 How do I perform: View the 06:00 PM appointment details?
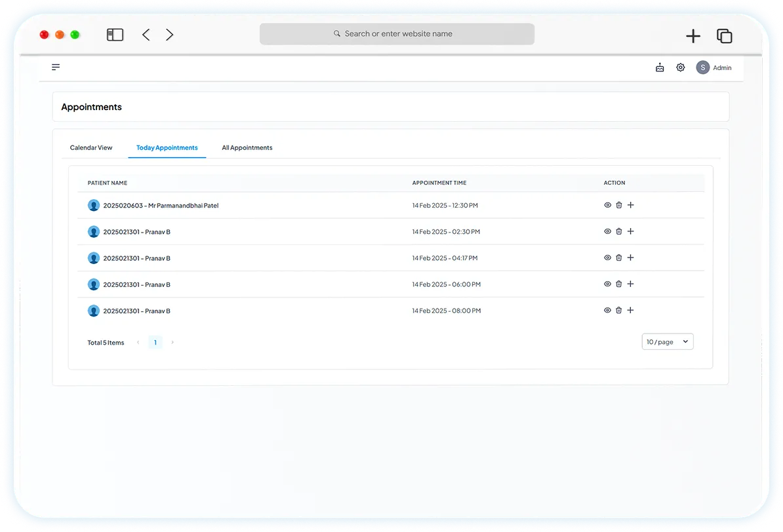(607, 284)
